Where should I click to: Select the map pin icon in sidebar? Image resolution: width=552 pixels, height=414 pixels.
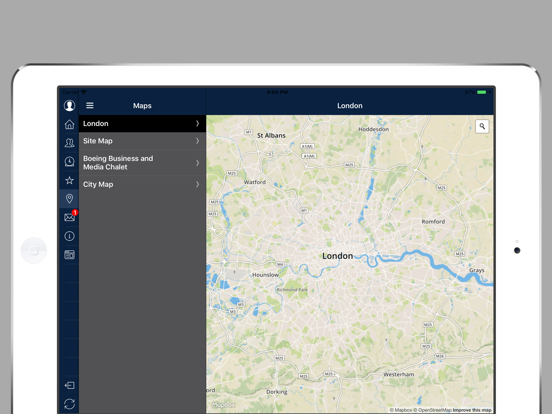coord(69,199)
